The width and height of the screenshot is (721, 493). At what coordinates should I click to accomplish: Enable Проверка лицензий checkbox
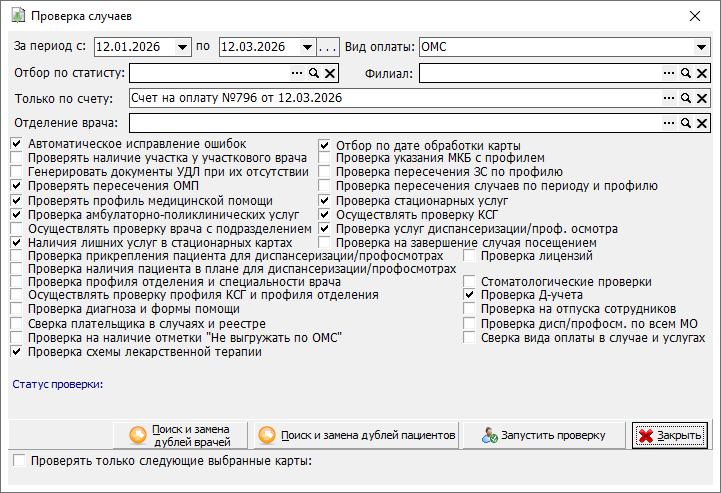pyautogui.click(x=471, y=256)
